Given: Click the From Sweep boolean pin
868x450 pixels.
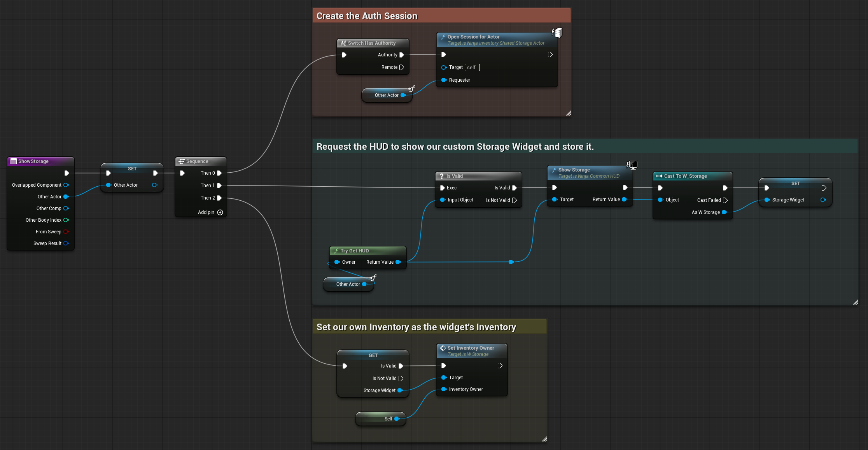Looking at the screenshot, I should point(66,232).
